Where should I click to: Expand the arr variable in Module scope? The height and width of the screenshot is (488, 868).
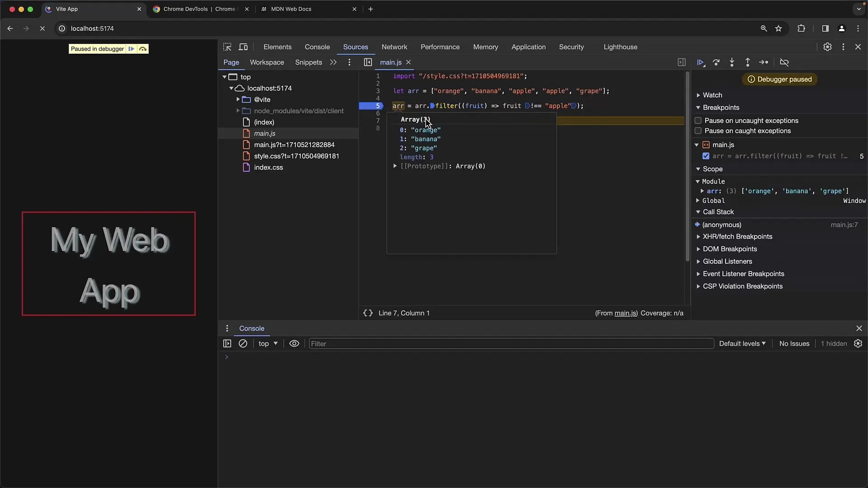click(702, 191)
